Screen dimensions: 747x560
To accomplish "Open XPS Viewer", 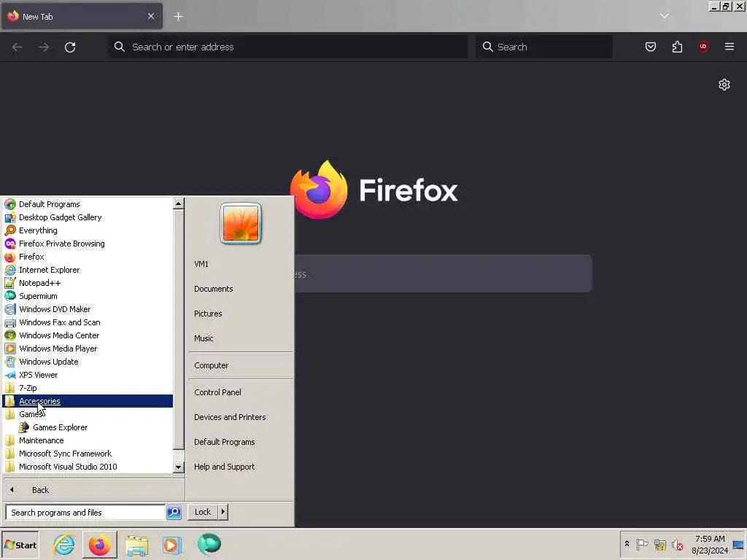I will point(88,375).
